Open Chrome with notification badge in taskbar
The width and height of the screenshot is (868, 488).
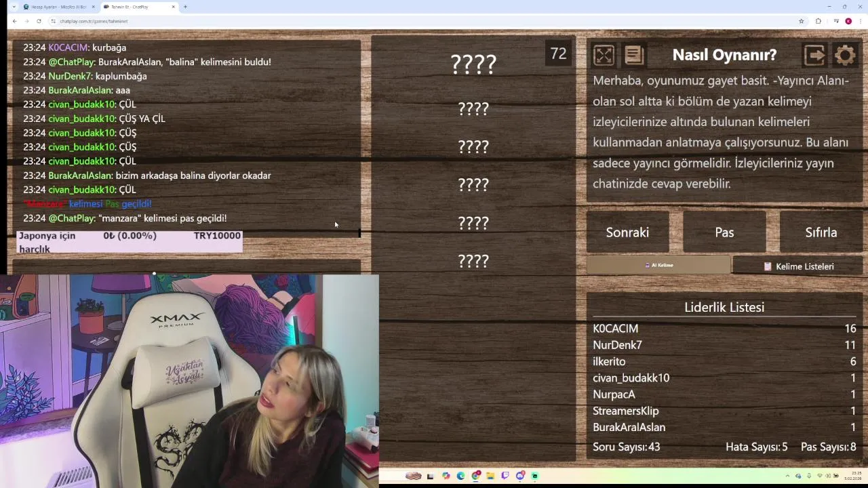tap(476, 476)
